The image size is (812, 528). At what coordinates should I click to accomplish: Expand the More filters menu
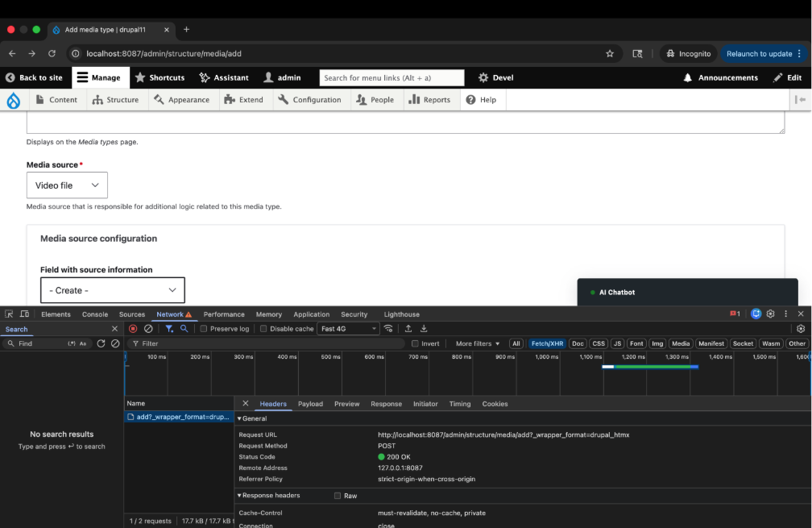(x=475, y=343)
